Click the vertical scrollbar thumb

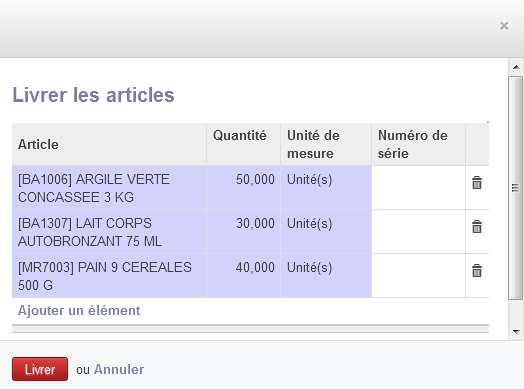[x=516, y=188]
